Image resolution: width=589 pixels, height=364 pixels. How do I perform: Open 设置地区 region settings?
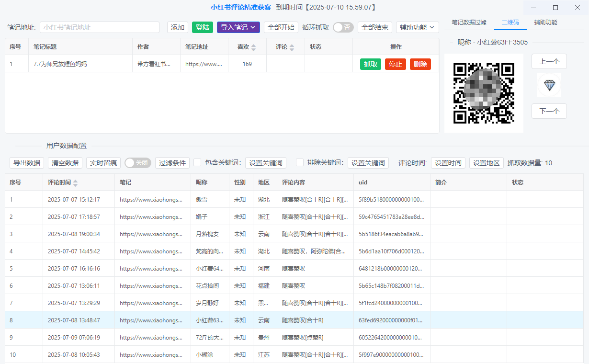click(487, 163)
